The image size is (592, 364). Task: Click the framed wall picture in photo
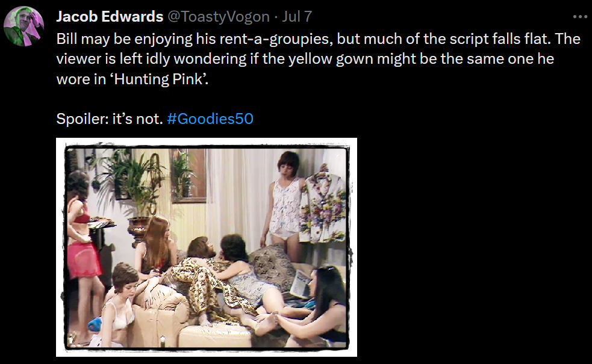point(188,174)
